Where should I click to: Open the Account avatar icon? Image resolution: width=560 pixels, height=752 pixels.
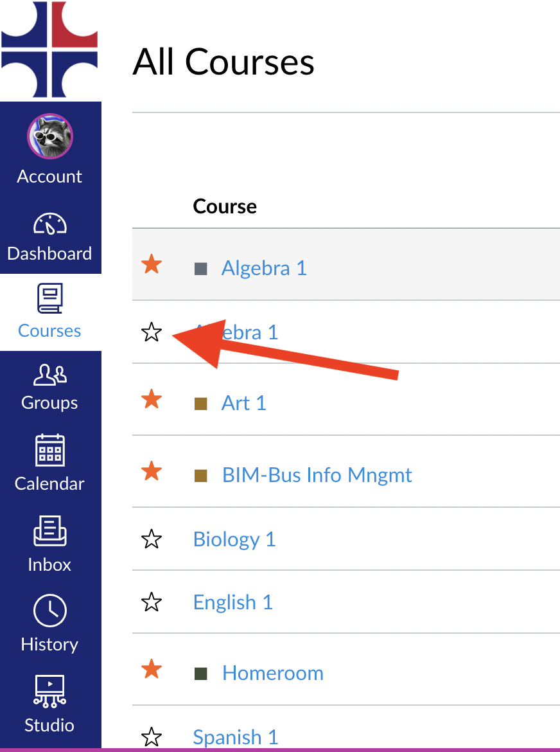(x=49, y=137)
